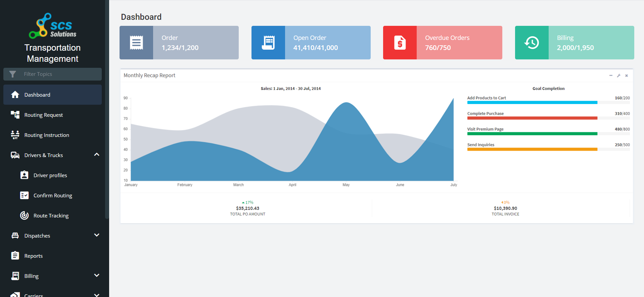Click the Goal Completion heading

coord(549,89)
